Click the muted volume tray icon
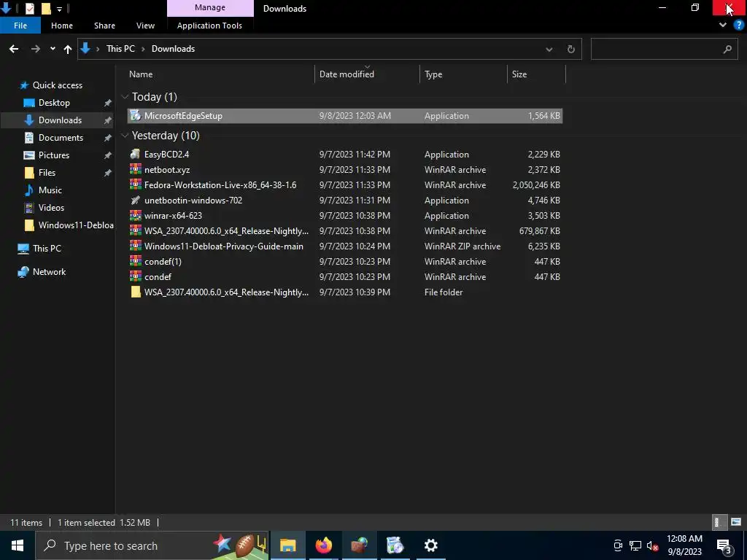The image size is (747, 560). click(x=652, y=545)
